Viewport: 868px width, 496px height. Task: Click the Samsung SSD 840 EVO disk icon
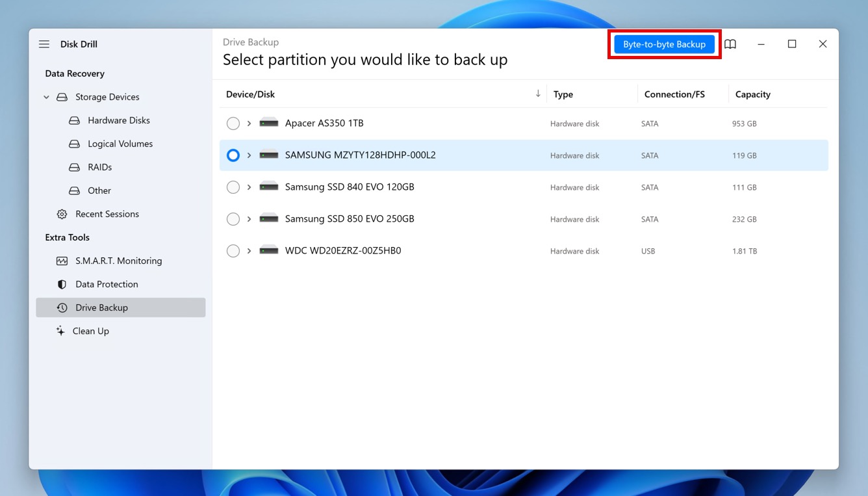coord(269,187)
